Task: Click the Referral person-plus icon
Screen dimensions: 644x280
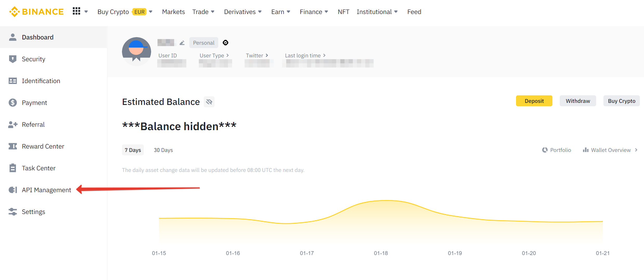Action: [x=13, y=124]
